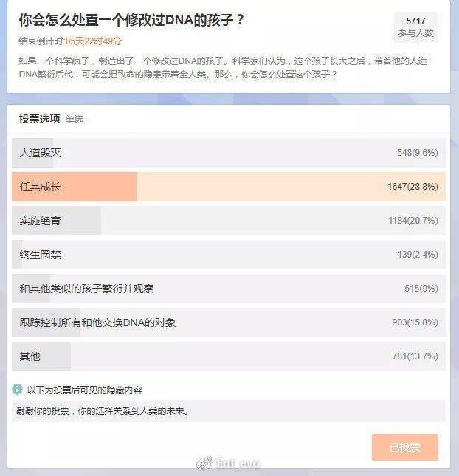The height and width of the screenshot is (476, 459).
Task: Select the 人道毁灭 poll option
Action: [x=41, y=153]
